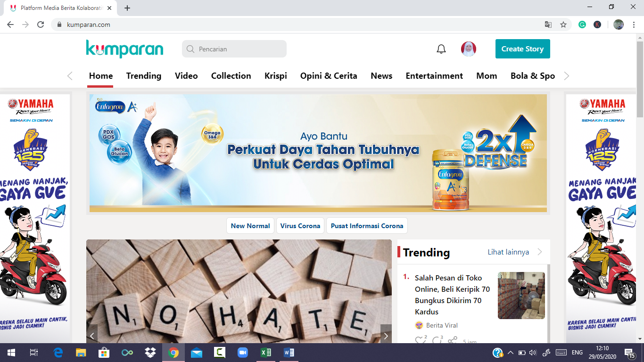Open Lihat lainnya arrow in Trending
The height and width of the screenshot is (362, 644).
[540, 252]
